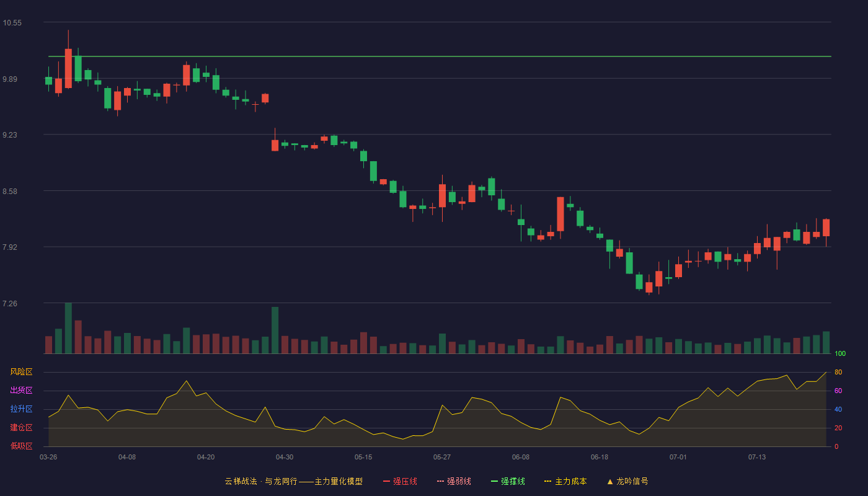The image size is (868, 496).
Task: Click the 06-18 date label
Action: [600, 457]
